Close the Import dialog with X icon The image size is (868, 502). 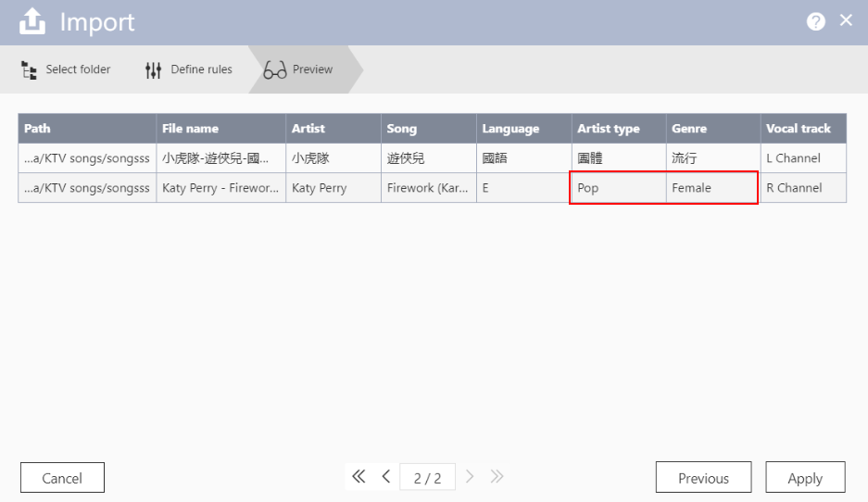point(846,20)
